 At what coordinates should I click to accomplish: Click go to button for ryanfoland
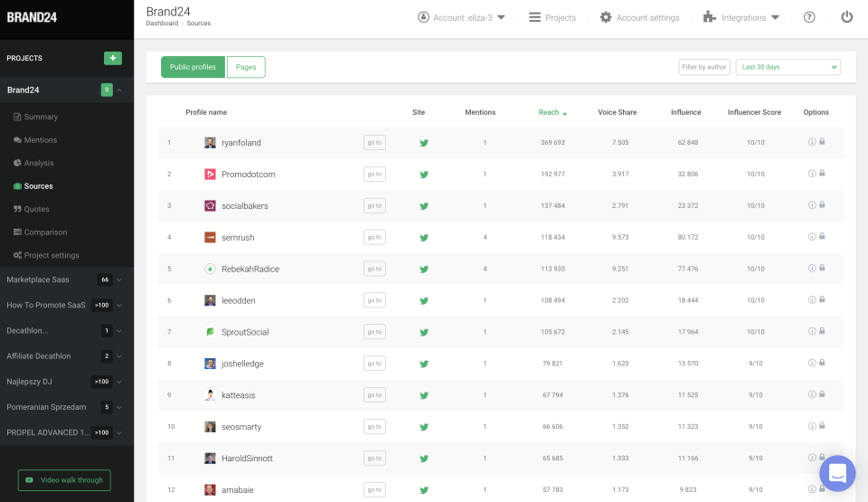(374, 142)
